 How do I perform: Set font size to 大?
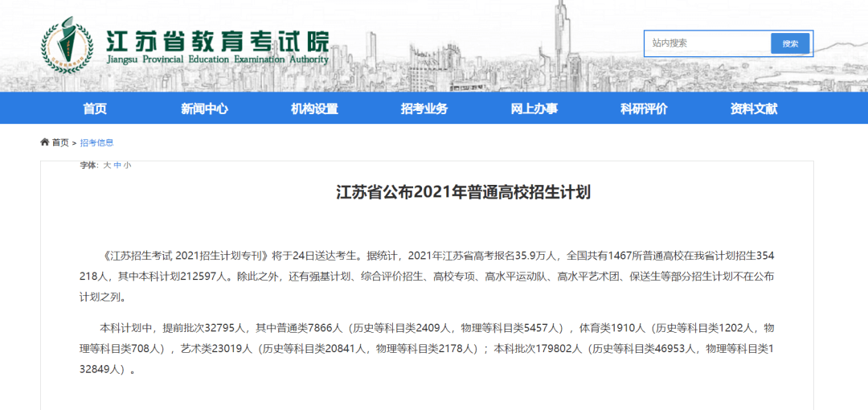[x=107, y=165]
